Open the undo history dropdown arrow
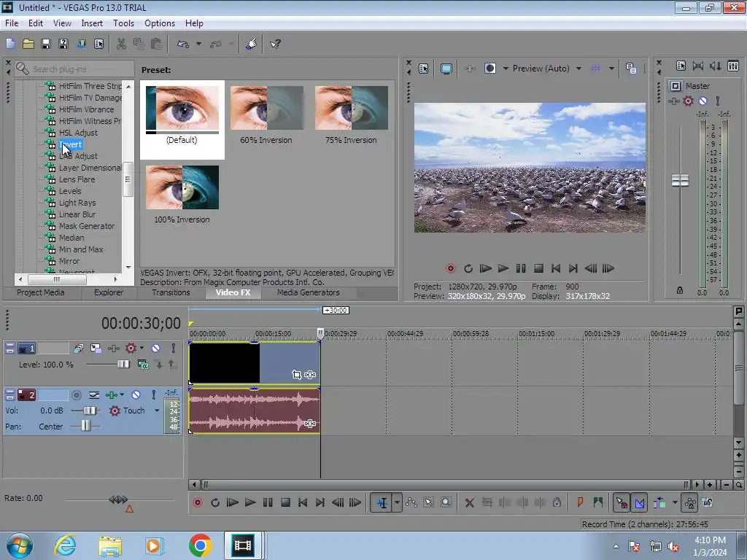This screenshot has height=560, width=747. [198, 44]
